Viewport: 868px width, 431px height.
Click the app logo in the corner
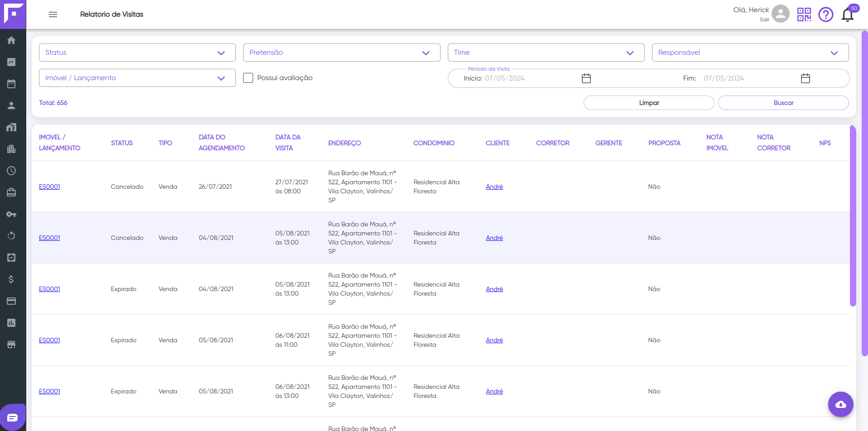click(13, 14)
